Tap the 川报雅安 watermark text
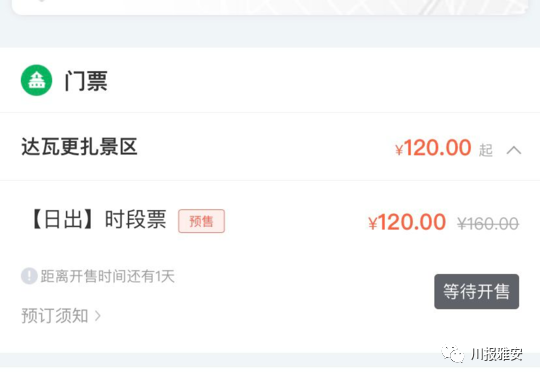This screenshot has width=540, height=379. click(x=497, y=354)
